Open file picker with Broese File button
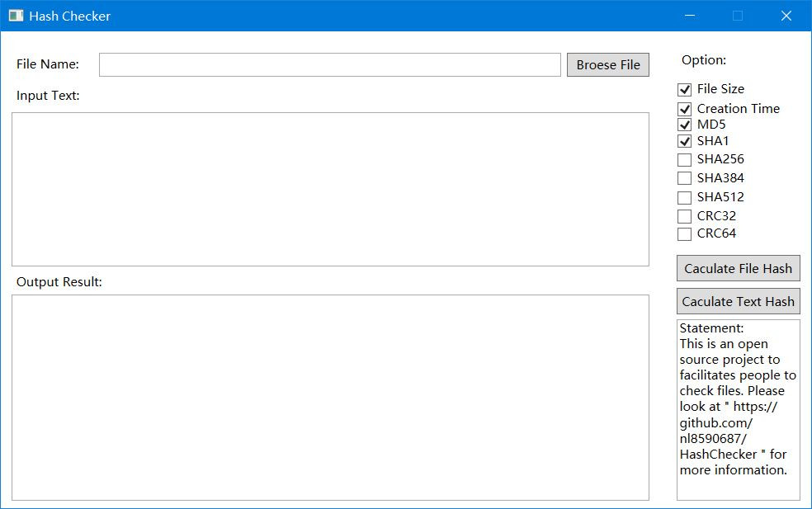Screen dimensions: 812x509 pyautogui.click(x=608, y=64)
